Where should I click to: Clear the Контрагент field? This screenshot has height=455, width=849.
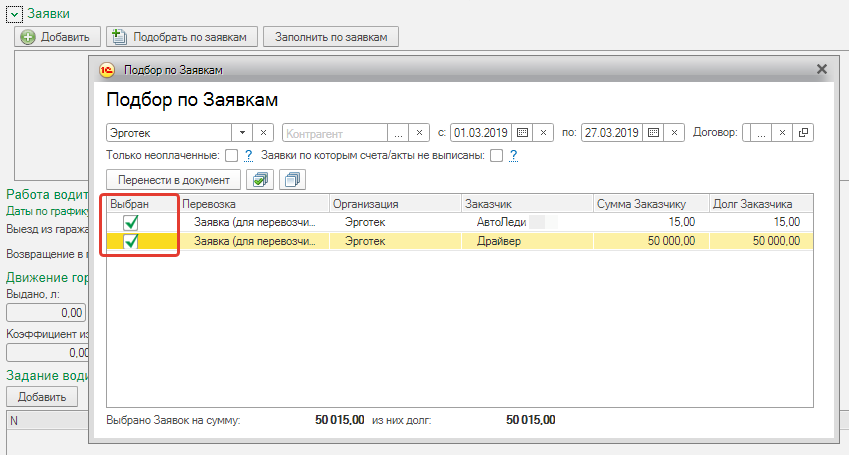point(419,133)
